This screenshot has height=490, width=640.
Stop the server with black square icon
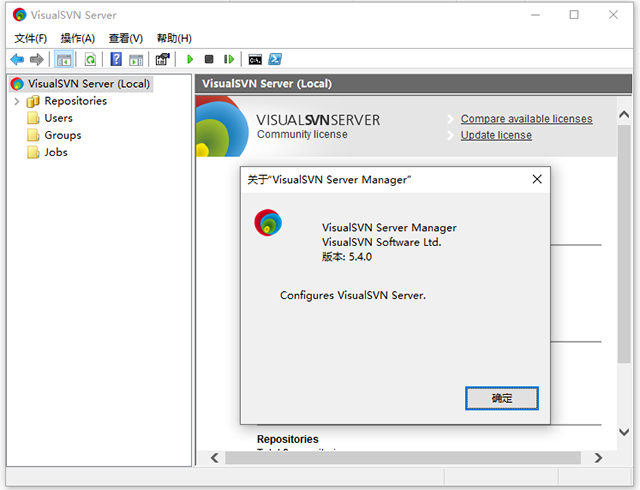click(209, 60)
